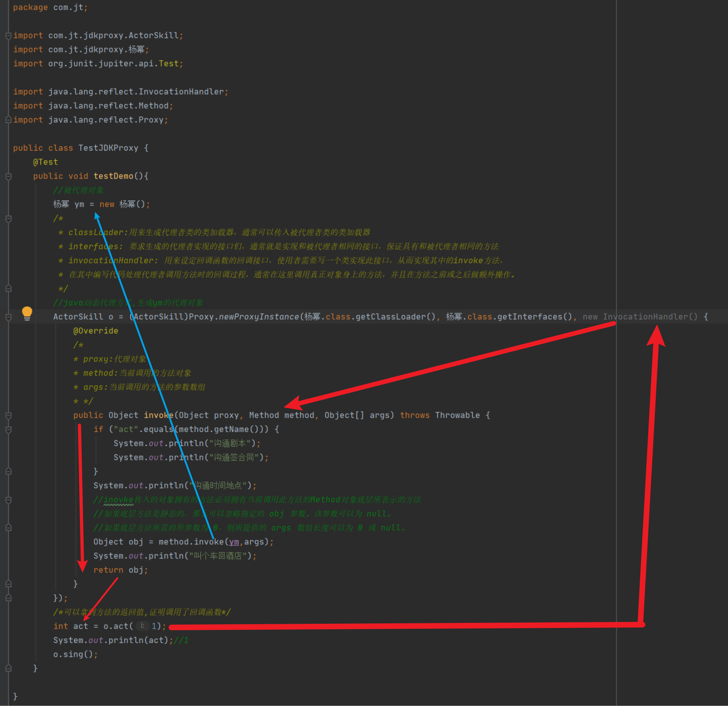
Task: Click the "沟通时间地点" println line
Action: (175, 486)
